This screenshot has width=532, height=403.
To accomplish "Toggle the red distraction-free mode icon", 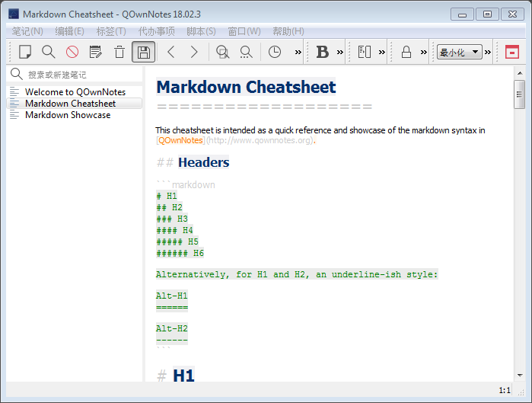I will tap(512, 52).
